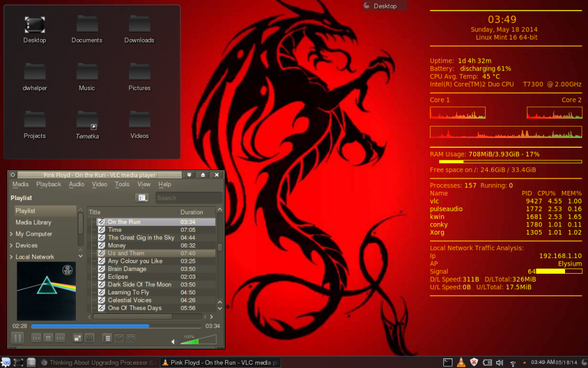Open the VLC Audio menu
The image size is (588, 368).
(76, 185)
